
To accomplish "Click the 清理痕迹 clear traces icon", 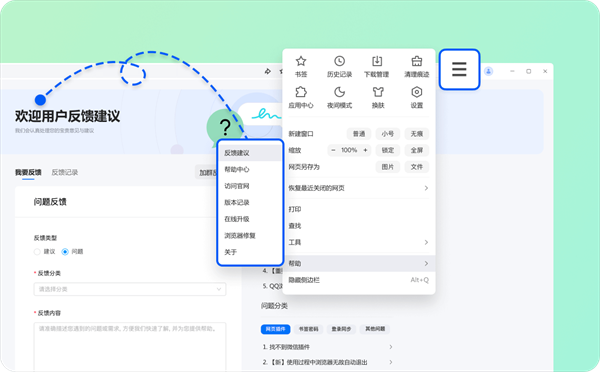I will coord(417,61).
